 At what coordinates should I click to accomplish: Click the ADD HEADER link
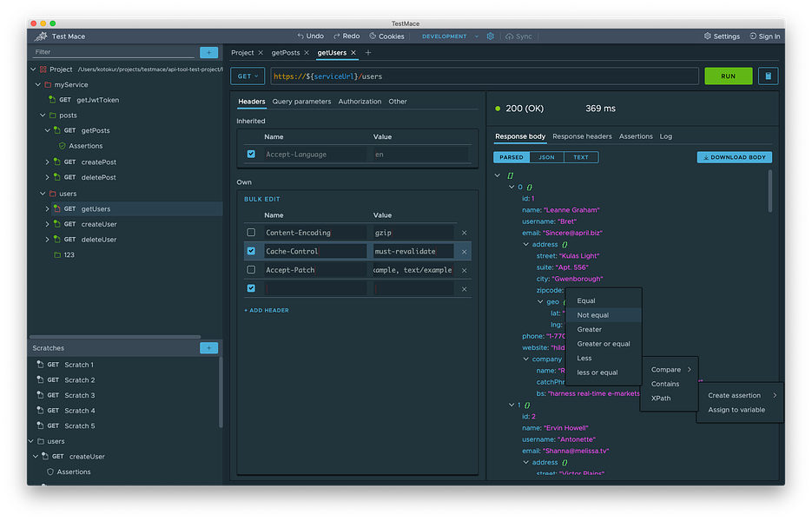point(267,310)
